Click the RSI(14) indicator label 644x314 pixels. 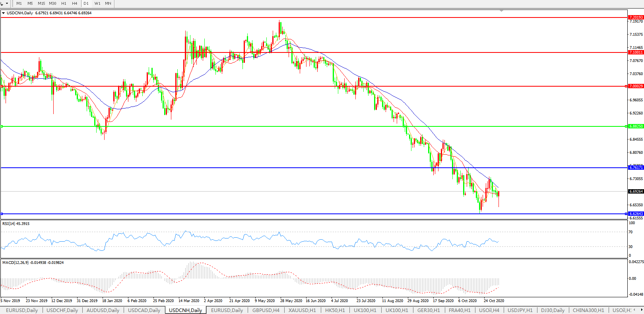click(x=16, y=224)
